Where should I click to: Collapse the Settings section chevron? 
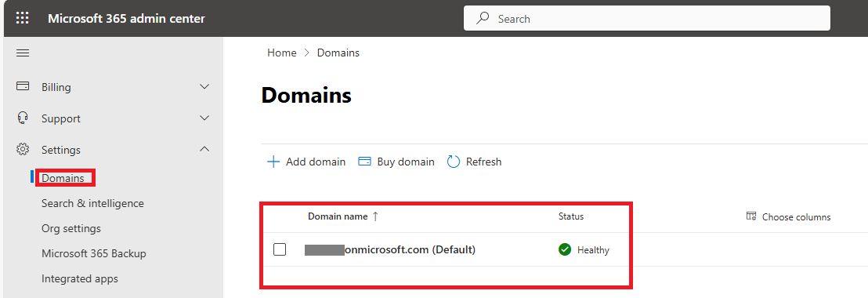[204, 150]
